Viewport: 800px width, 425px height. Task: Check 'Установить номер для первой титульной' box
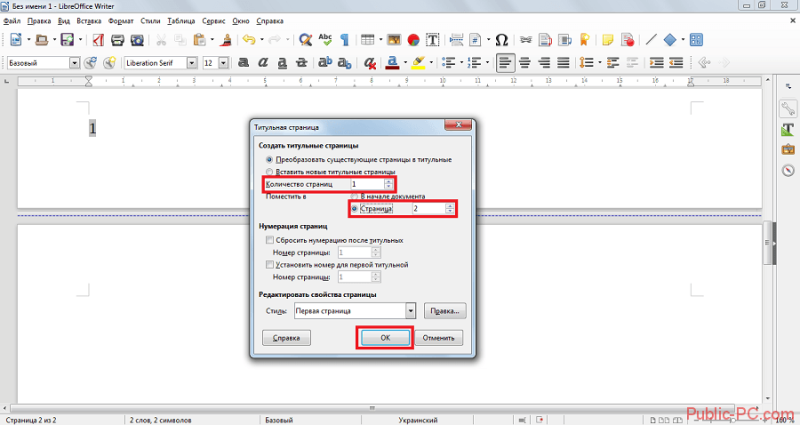click(x=269, y=265)
